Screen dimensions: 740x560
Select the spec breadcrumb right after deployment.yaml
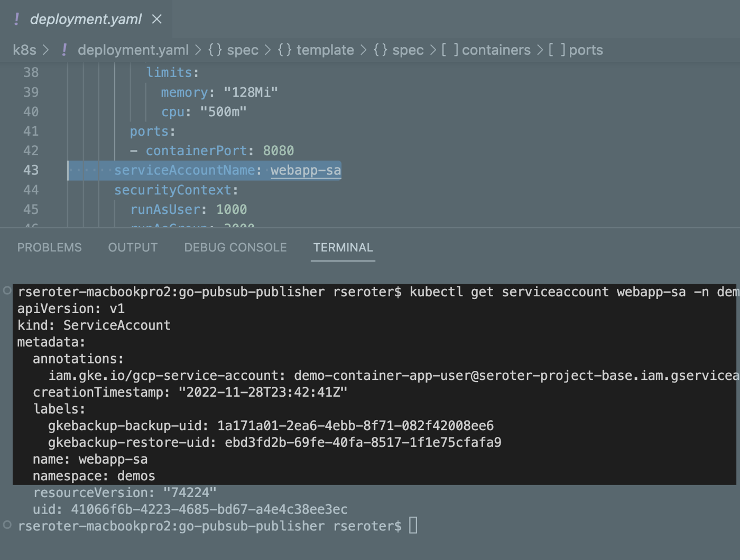[x=242, y=50]
